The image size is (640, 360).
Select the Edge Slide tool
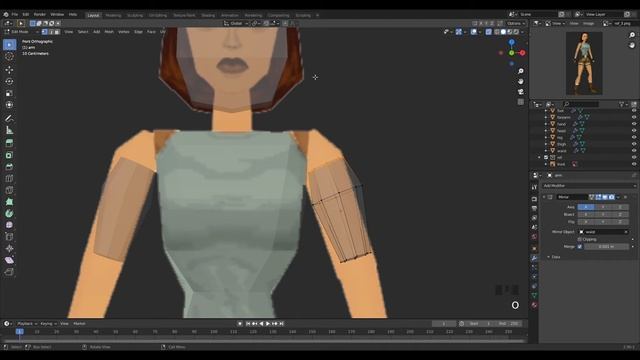[x=9, y=237]
